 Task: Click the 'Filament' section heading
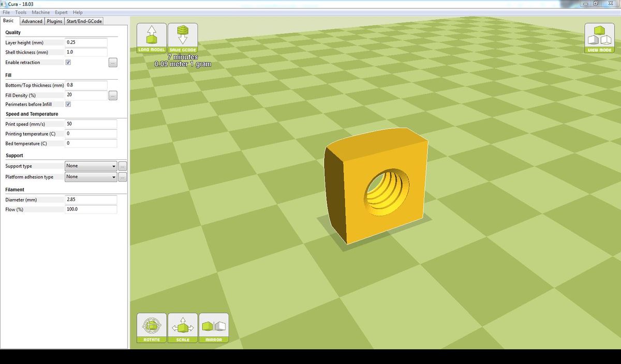coord(15,190)
